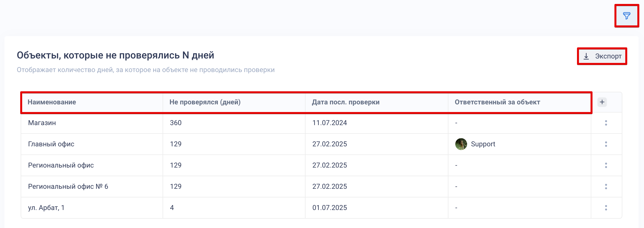Screen dimensions: 644x228
Task: Open the three-dot menu for Магазин row
Action: click(x=606, y=123)
